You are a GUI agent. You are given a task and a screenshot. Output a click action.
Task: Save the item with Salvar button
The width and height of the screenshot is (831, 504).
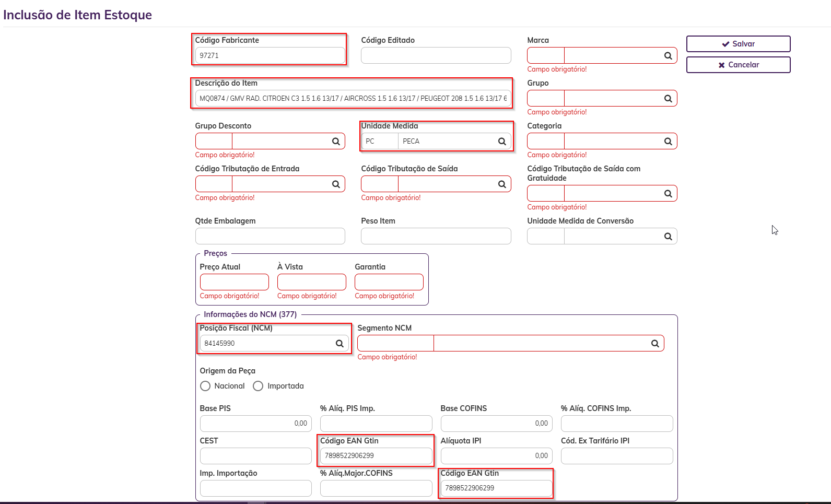(x=738, y=44)
